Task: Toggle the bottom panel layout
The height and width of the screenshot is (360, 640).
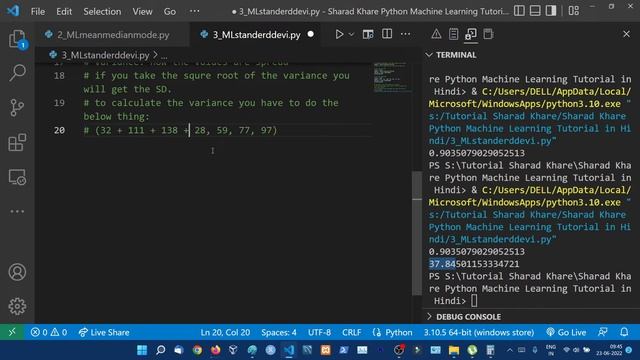Action: click(535, 11)
